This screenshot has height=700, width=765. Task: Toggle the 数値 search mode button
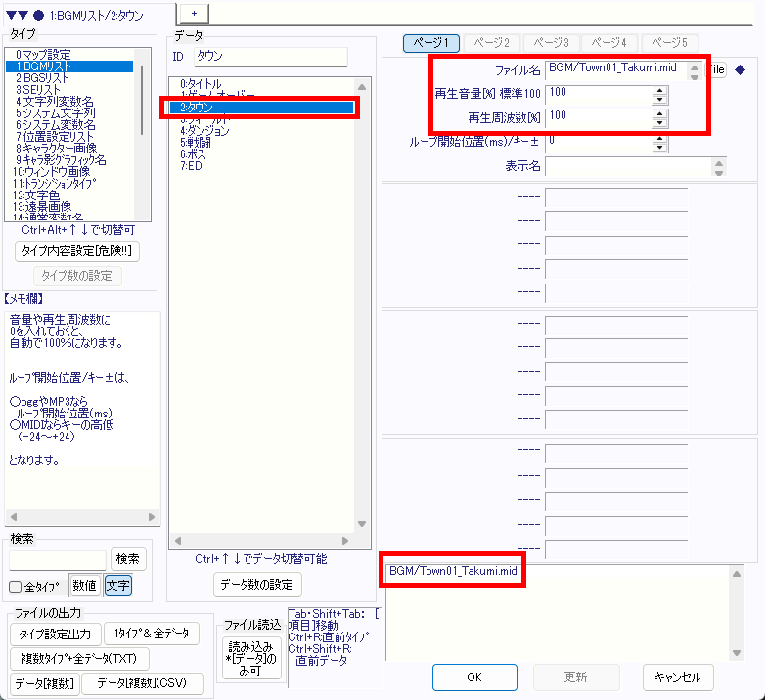tap(84, 586)
